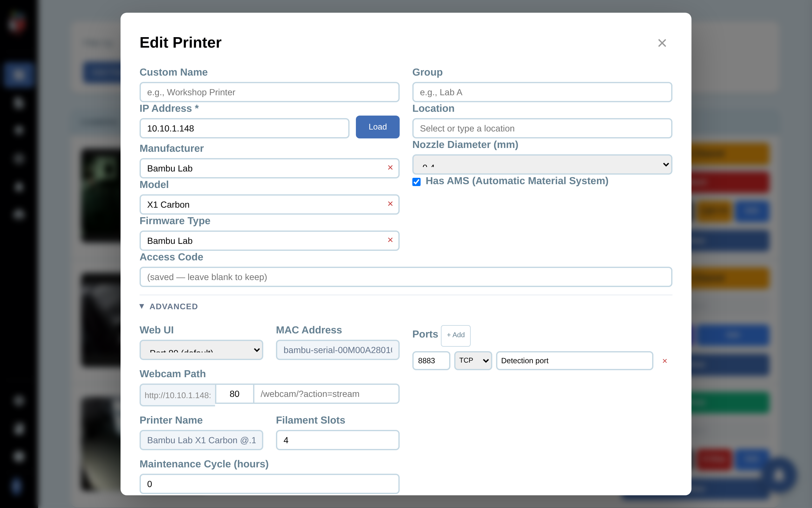Open the Web UI port dropdown
Screen dimensions: 812x508
pyautogui.click(x=201, y=350)
